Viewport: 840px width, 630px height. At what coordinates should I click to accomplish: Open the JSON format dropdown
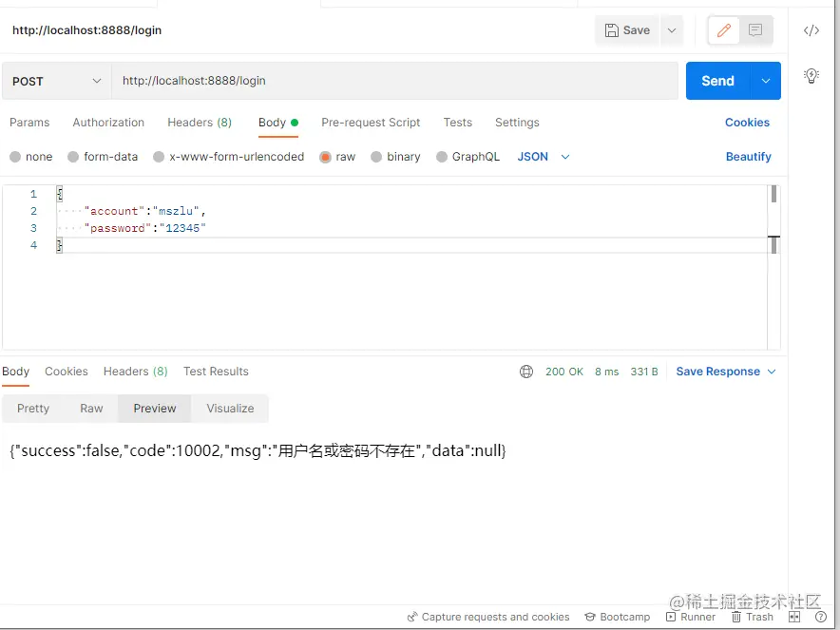[x=544, y=157]
